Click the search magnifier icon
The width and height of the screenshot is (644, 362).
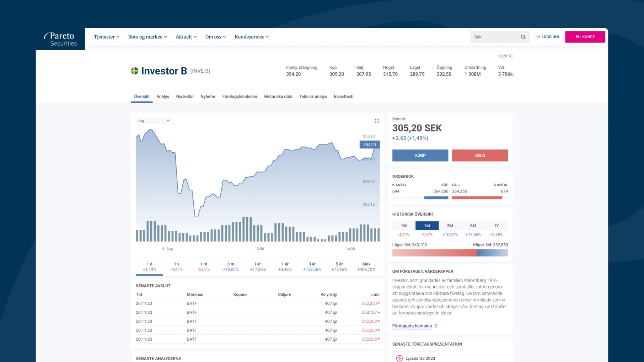pyautogui.click(x=523, y=37)
